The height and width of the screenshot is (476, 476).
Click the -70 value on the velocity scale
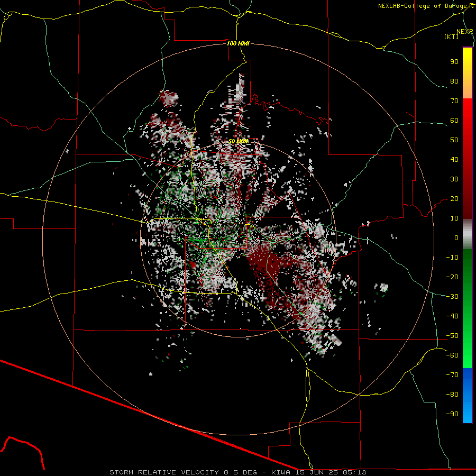coord(452,375)
